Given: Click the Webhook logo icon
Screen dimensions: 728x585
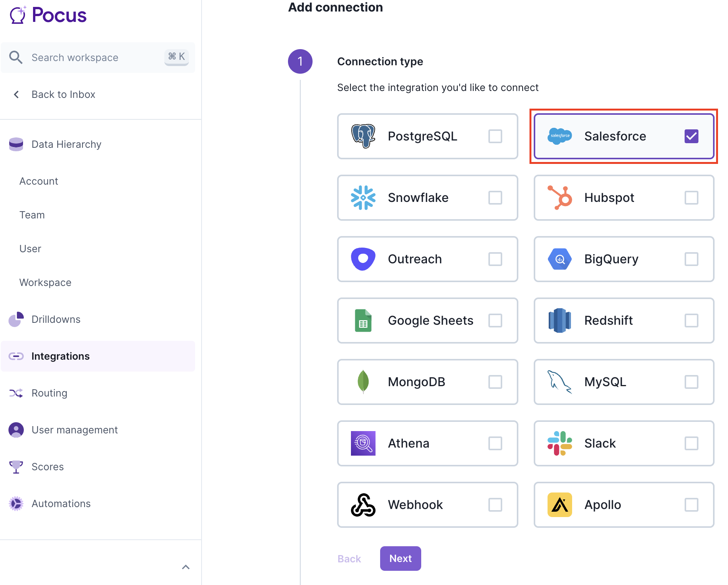Looking at the screenshot, I should tap(363, 505).
